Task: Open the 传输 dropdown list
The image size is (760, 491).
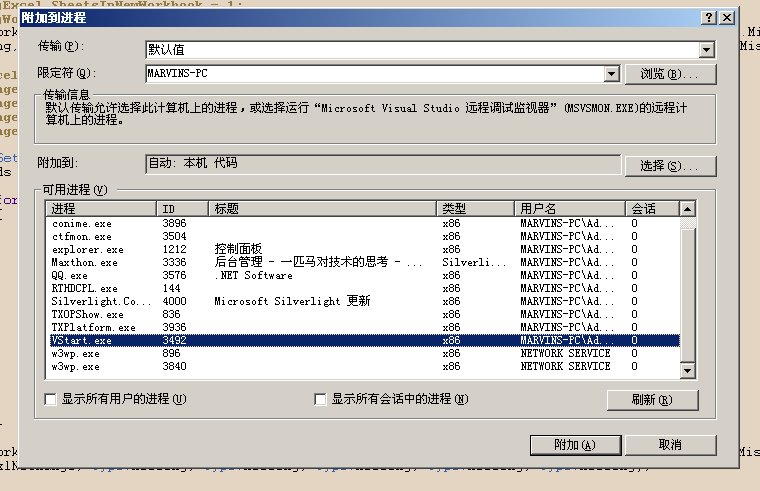Action: pyautogui.click(x=707, y=49)
